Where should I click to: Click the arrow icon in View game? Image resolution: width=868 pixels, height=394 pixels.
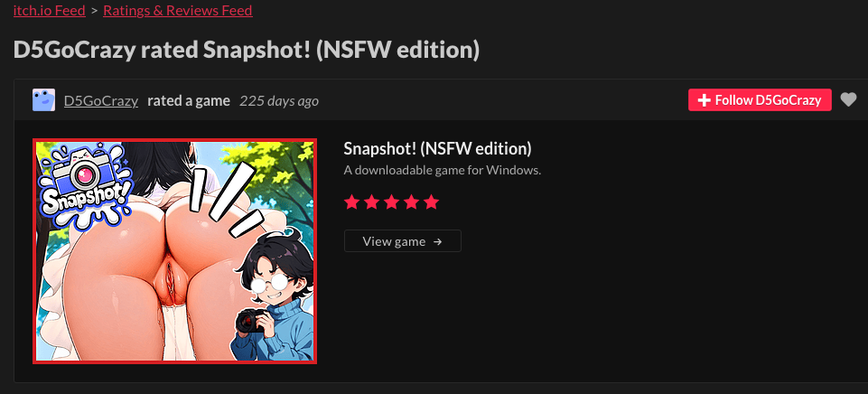coord(437,241)
